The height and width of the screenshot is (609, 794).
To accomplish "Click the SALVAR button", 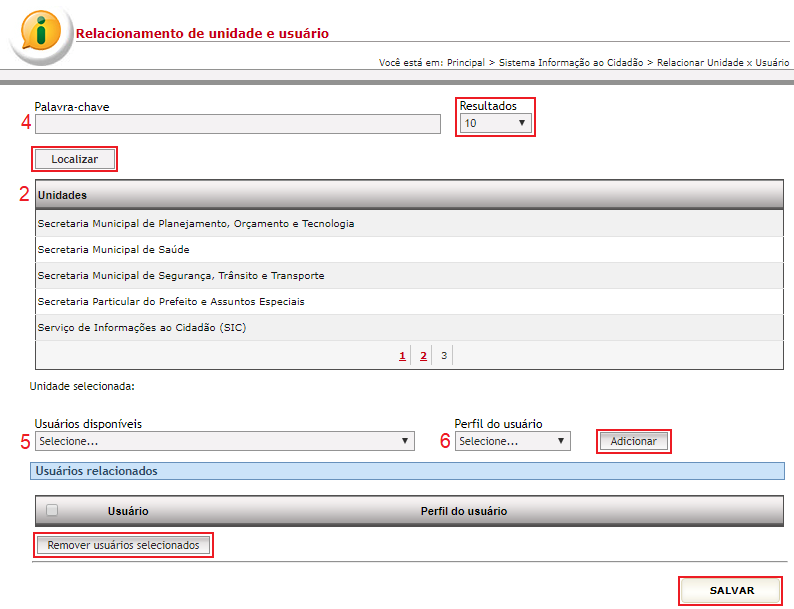I will coord(731,591).
